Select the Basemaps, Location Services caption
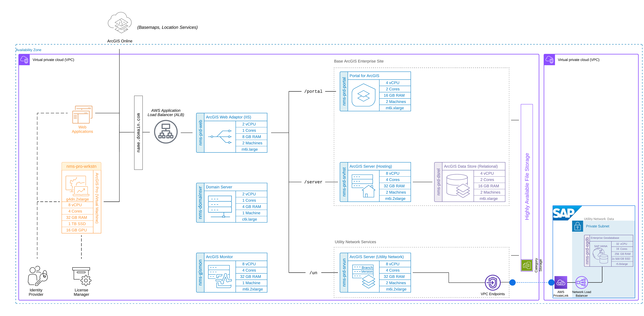The height and width of the screenshot is (316, 644). click(x=167, y=27)
